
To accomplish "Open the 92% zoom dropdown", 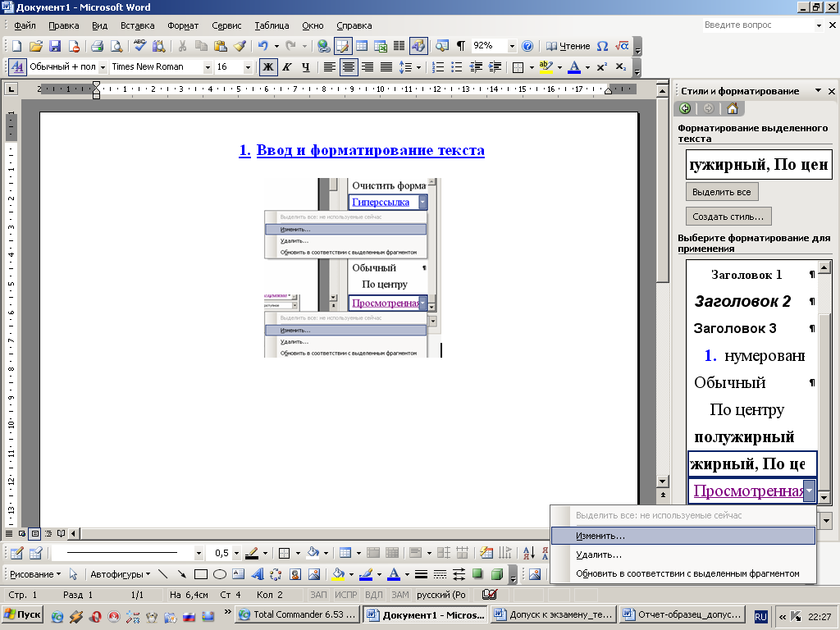I will tap(512, 47).
